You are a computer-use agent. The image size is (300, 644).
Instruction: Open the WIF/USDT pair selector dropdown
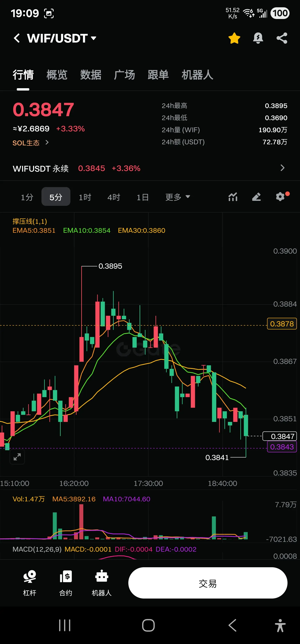coord(62,38)
